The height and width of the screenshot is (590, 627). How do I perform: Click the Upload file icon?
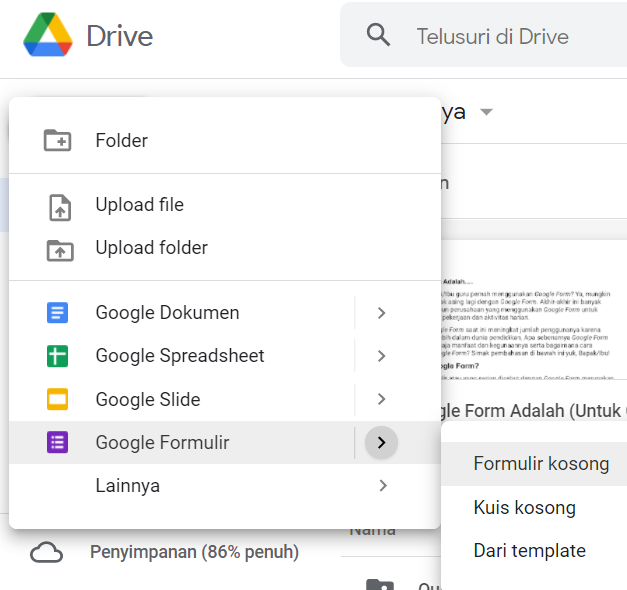click(60, 206)
